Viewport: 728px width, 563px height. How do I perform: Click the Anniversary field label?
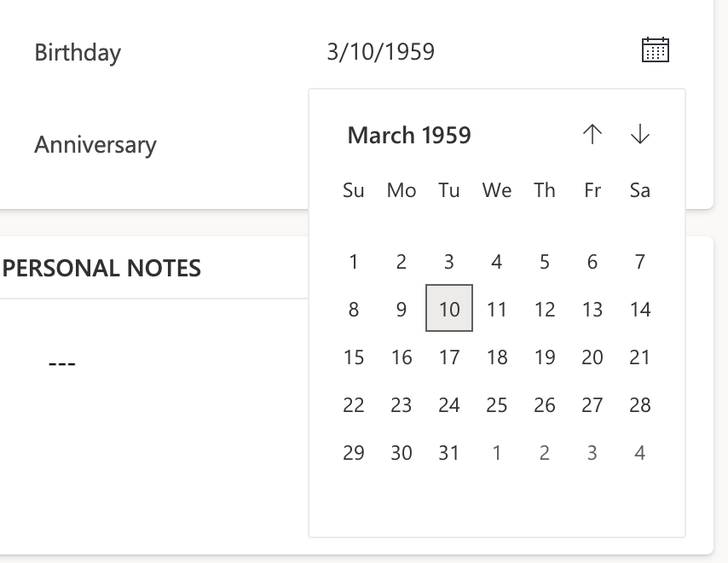coord(95,144)
